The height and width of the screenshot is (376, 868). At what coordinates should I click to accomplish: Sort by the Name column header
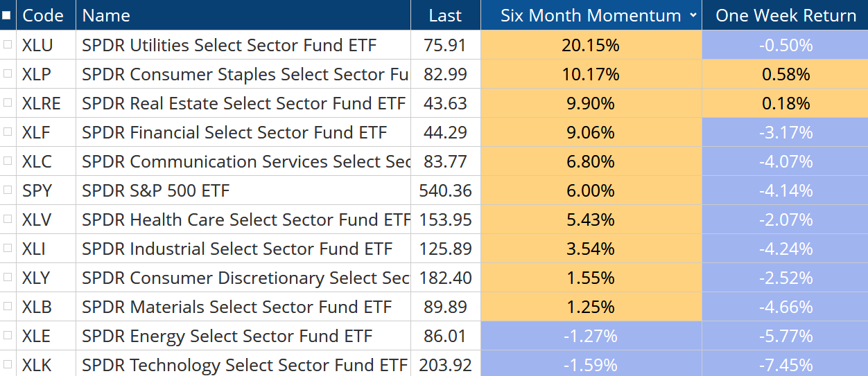106,16
